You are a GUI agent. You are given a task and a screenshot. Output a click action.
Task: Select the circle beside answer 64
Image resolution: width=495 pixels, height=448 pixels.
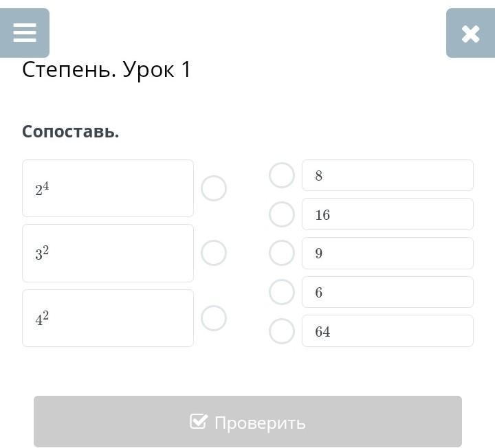point(282,331)
